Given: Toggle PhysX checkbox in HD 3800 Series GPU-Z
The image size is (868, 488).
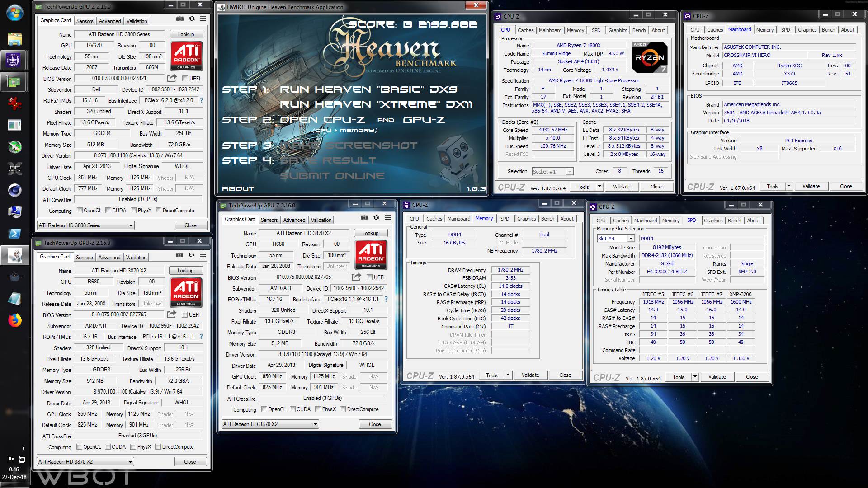Looking at the screenshot, I should click(x=133, y=211).
